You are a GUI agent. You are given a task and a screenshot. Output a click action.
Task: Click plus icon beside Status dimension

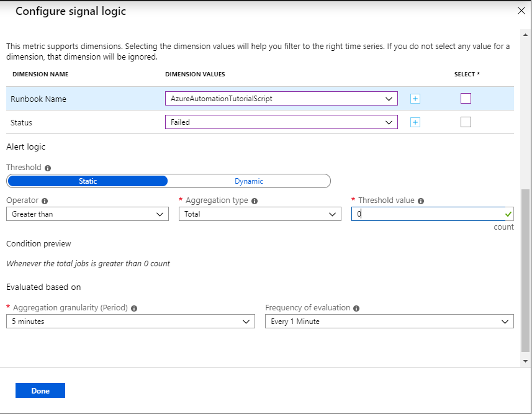[x=415, y=122]
